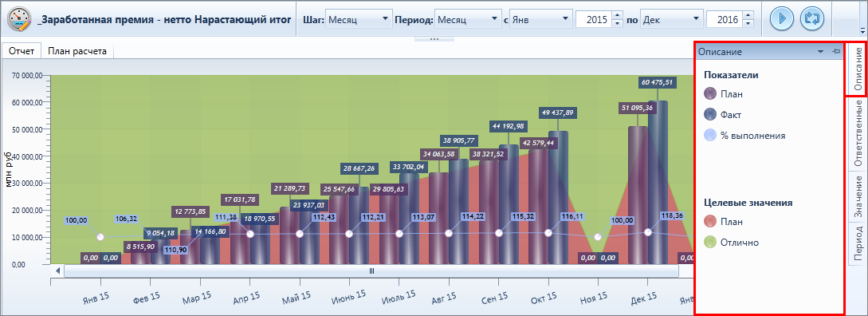Toggle the Факт series in the legend

click(722, 115)
